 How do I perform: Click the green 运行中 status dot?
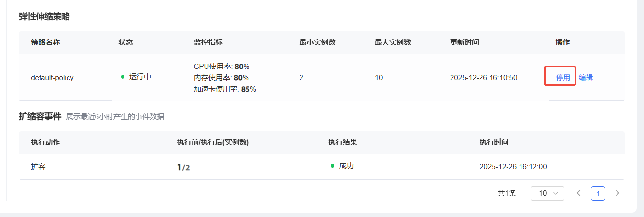(123, 77)
